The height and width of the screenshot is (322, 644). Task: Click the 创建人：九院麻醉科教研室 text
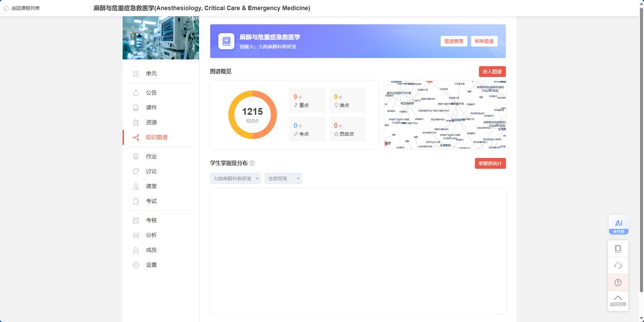click(x=268, y=47)
